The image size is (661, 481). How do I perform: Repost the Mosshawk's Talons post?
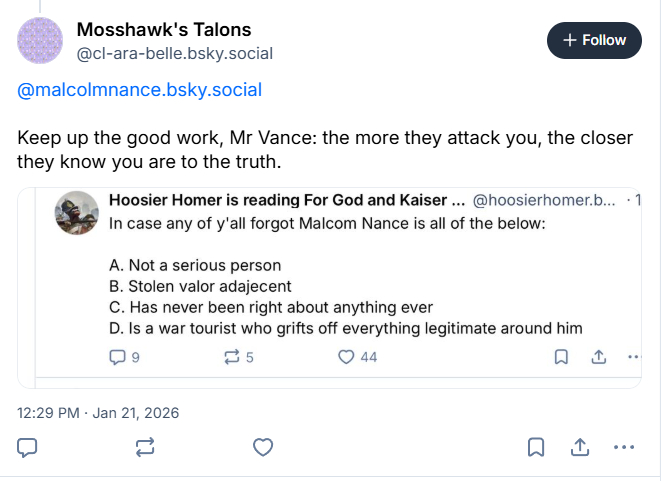pyautogui.click(x=144, y=447)
